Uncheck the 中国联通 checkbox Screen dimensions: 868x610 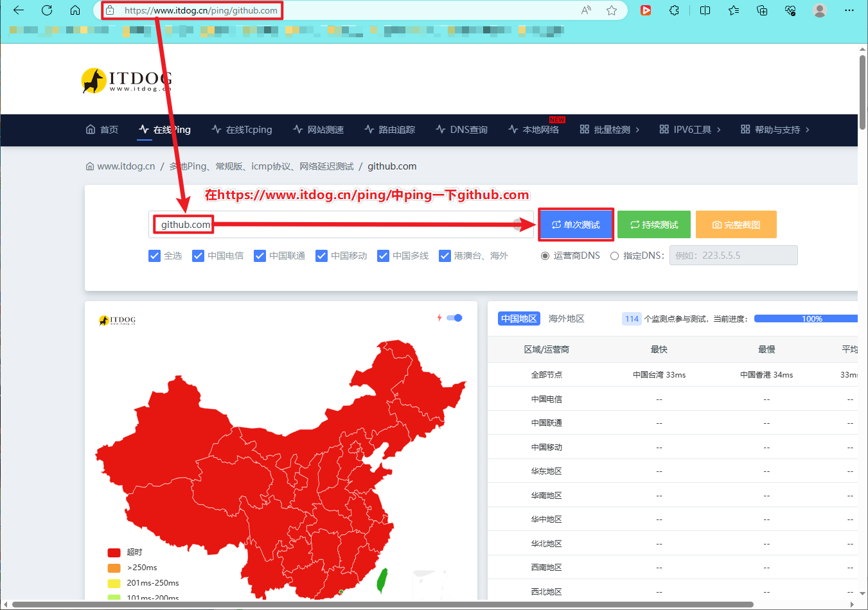[260, 256]
